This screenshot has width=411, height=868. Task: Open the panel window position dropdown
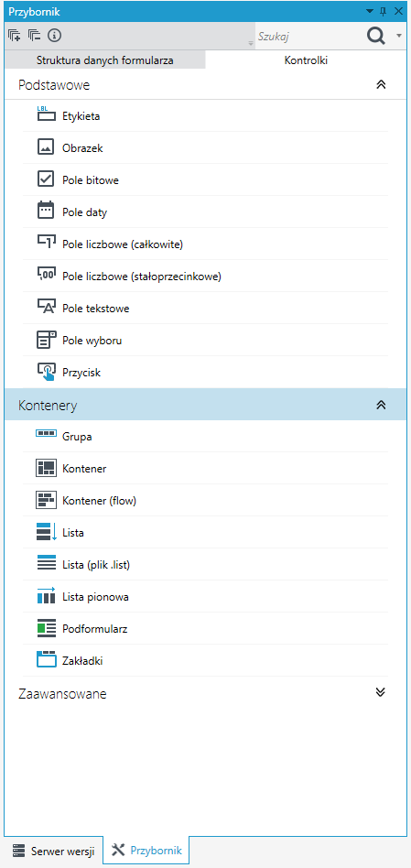pyautogui.click(x=370, y=12)
